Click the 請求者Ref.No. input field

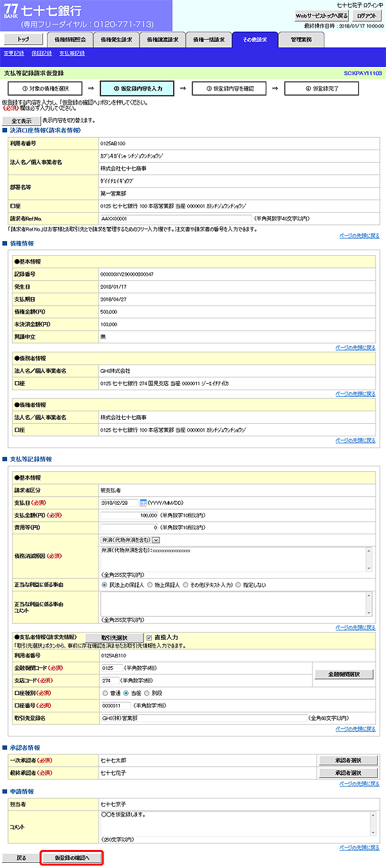176,219
